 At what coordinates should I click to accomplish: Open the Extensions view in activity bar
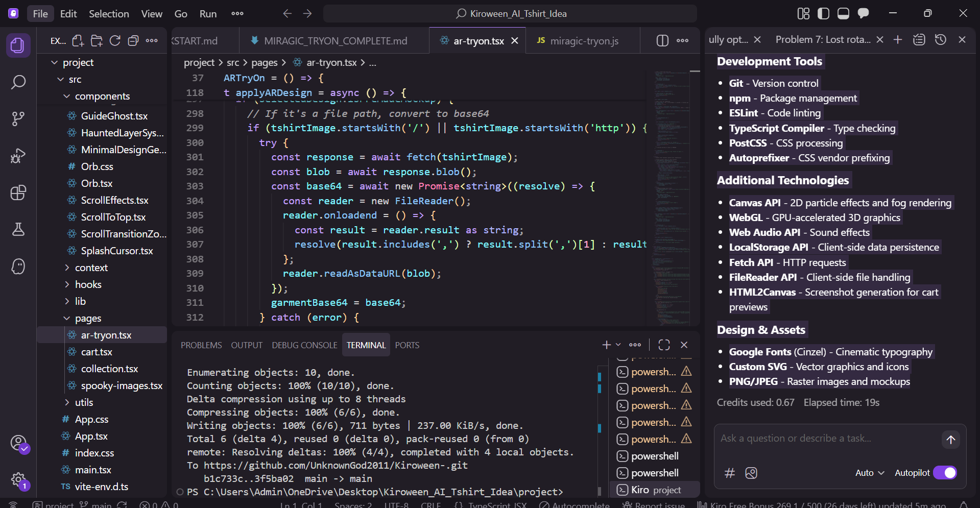click(x=18, y=193)
